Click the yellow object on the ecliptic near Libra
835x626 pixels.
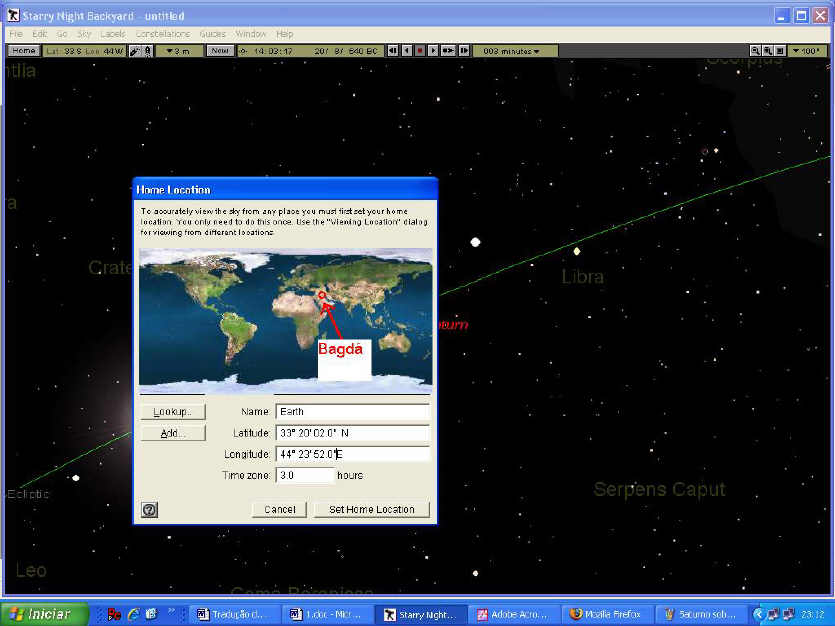(577, 250)
